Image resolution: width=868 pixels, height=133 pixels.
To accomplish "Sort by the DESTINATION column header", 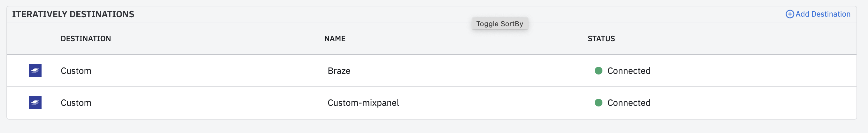I will click(86, 39).
